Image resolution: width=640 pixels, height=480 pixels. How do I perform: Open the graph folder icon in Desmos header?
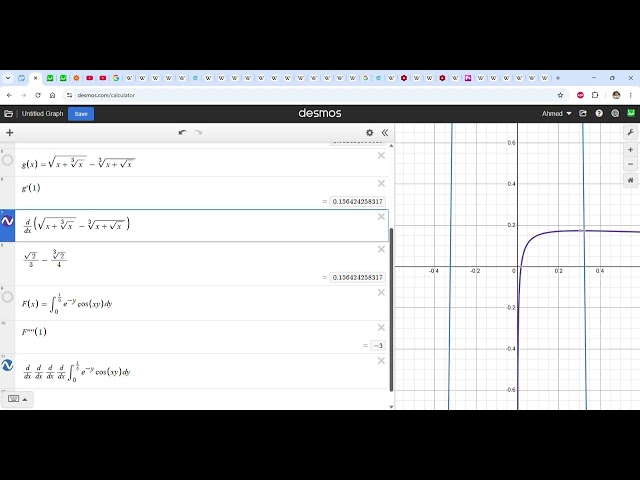tap(8, 113)
